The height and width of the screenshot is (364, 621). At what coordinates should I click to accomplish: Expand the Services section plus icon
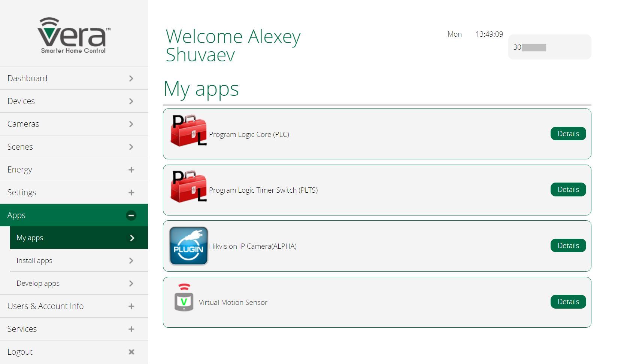131,329
